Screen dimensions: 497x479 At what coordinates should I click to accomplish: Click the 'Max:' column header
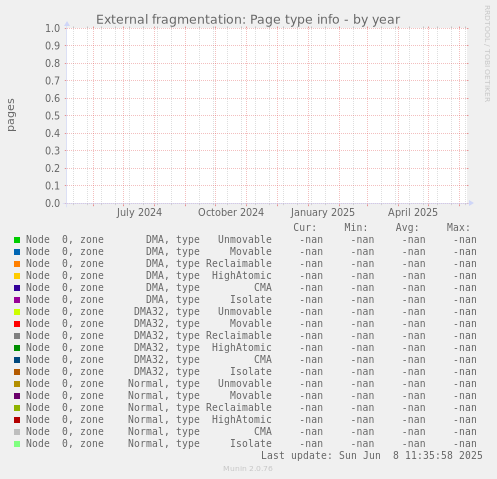click(x=458, y=228)
